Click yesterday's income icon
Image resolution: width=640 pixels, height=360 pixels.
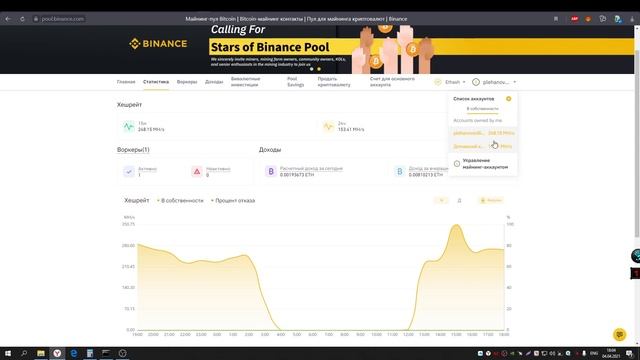click(400, 171)
